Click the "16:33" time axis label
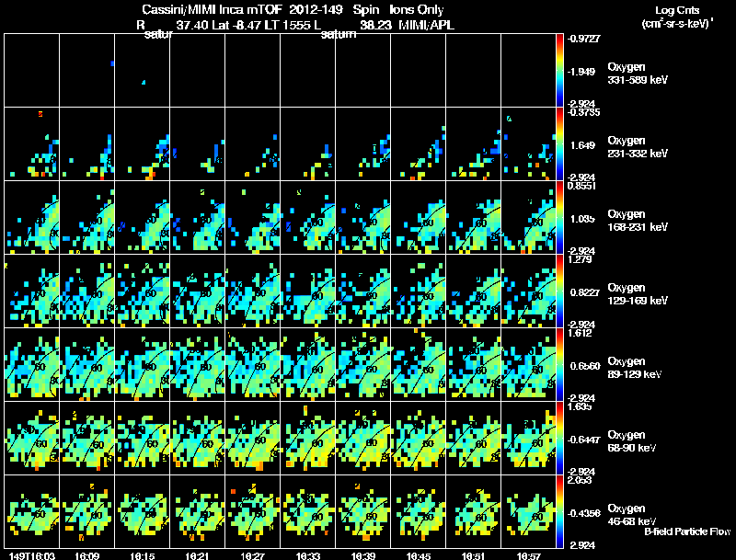The image size is (736, 560). pos(308,555)
